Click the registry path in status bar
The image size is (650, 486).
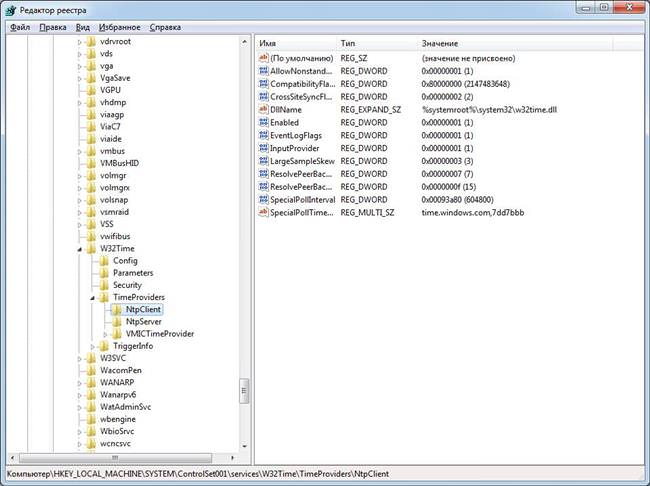[x=198, y=474]
